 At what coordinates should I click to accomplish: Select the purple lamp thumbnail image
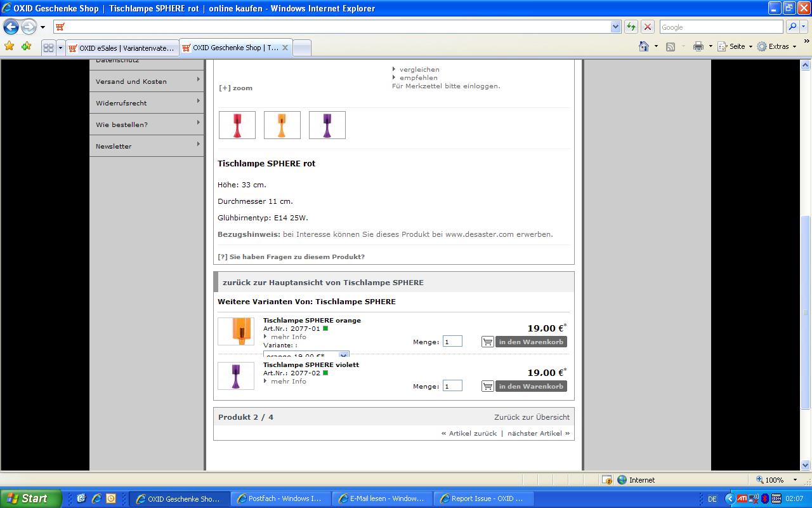[x=327, y=125]
